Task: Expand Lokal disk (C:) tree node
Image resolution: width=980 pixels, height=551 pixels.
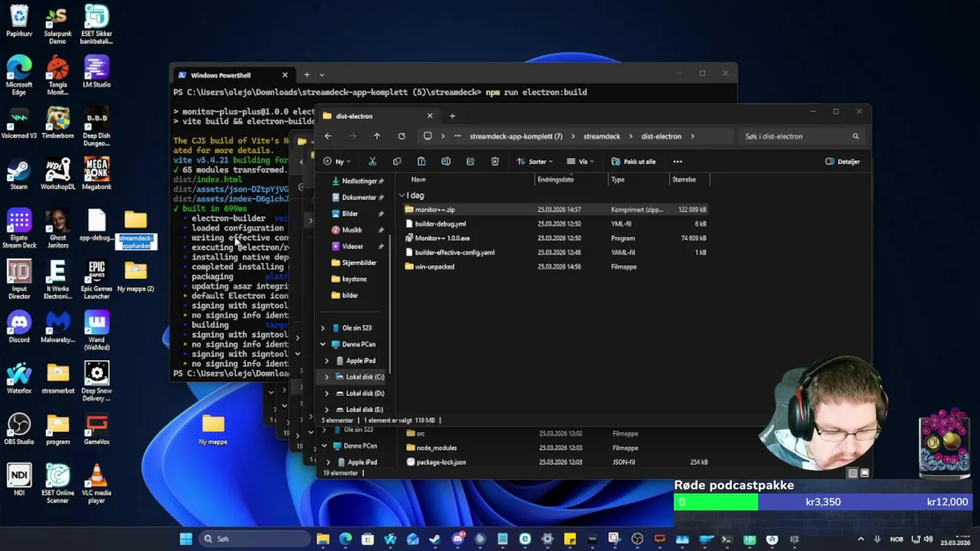Action: (327, 377)
